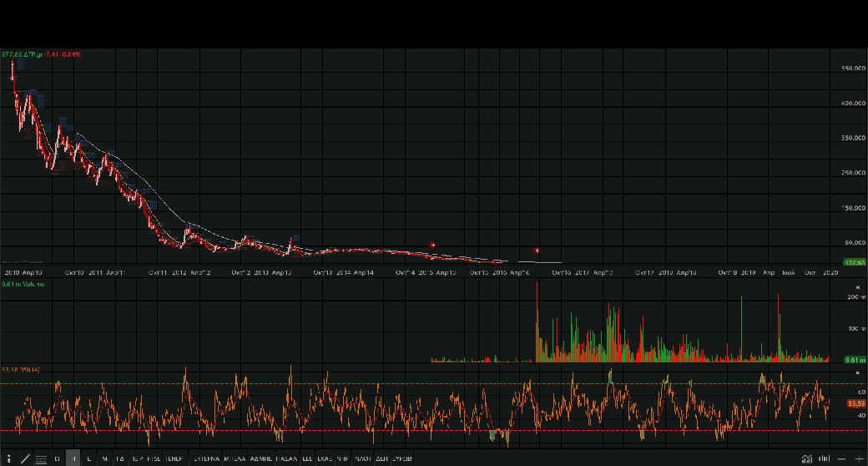The width and height of the screenshot is (868, 466).
Task: Open the list view icon
Action: tap(41, 458)
